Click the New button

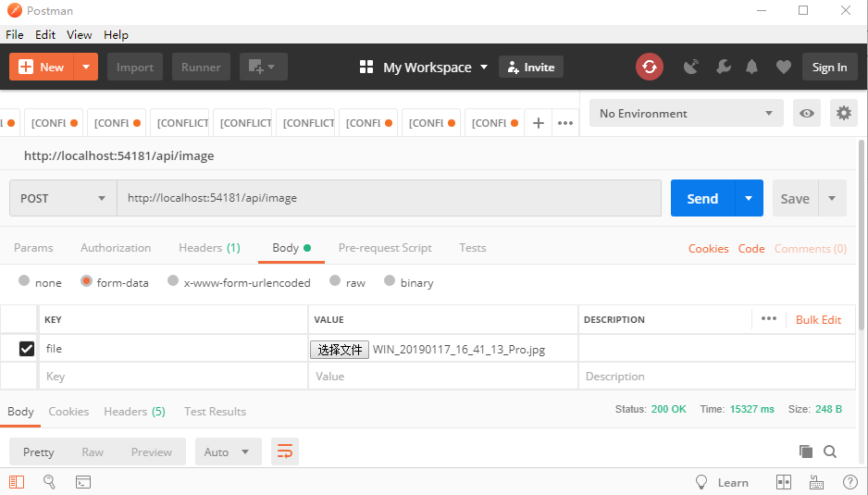pos(42,67)
